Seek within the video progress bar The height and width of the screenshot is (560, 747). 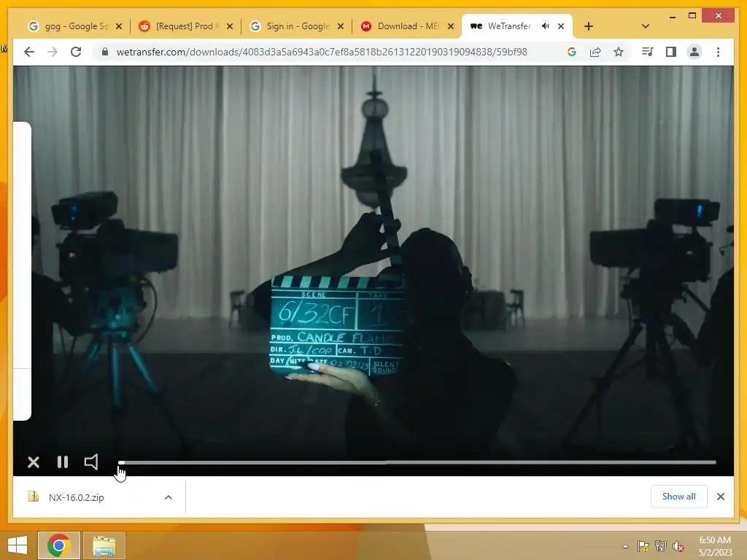(417, 462)
